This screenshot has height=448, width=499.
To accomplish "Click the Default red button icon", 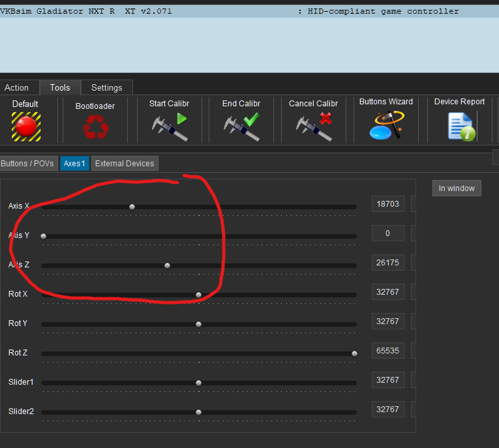I will (26, 127).
